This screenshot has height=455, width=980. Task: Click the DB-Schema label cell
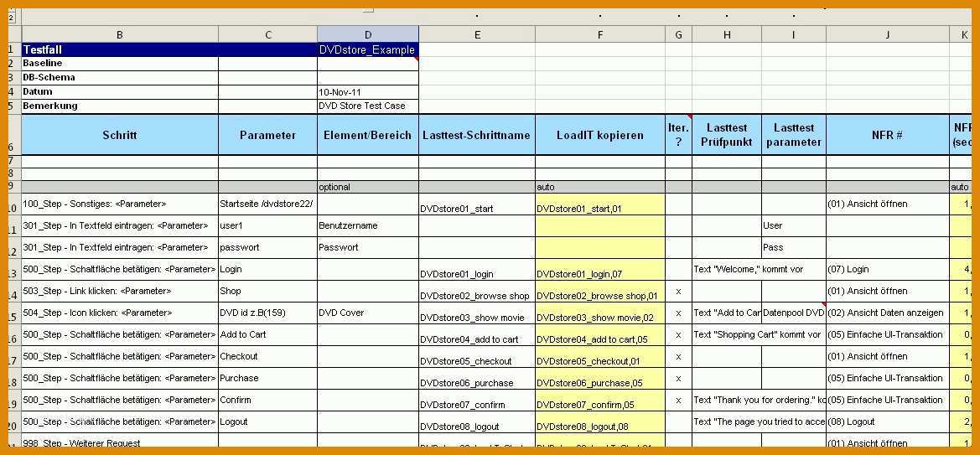120,77
